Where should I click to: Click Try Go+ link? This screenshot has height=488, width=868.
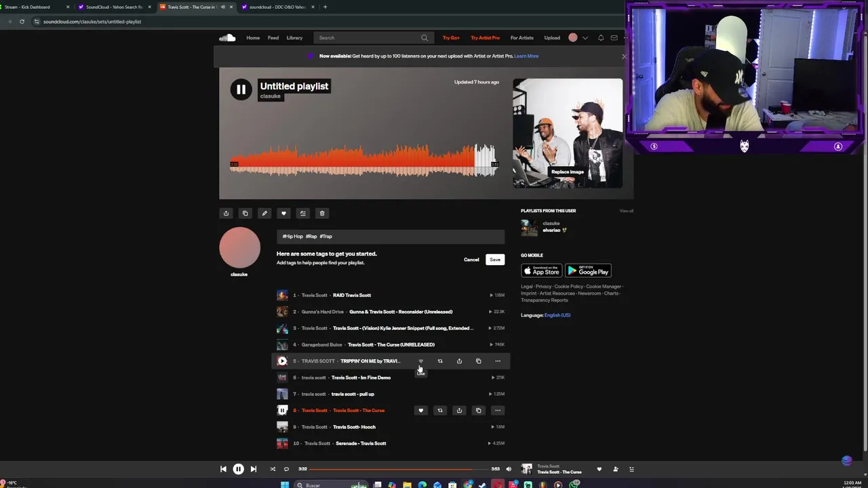point(451,38)
